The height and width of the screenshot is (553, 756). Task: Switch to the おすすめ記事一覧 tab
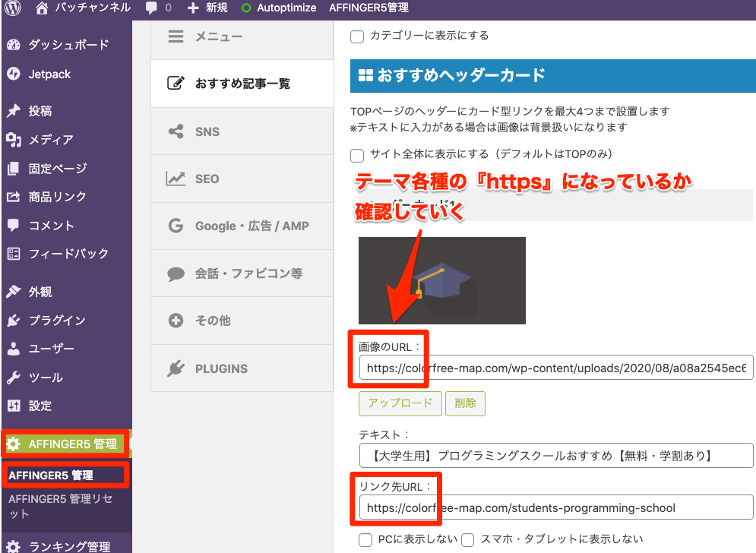tap(242, 84)
